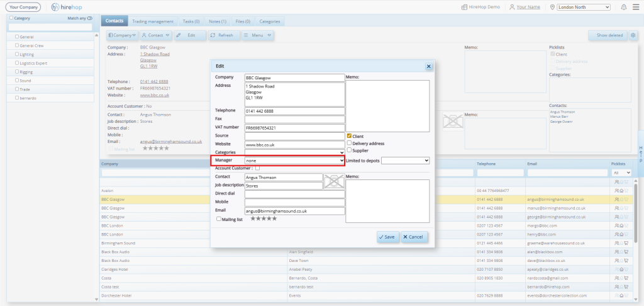The height and width of the screenshot is (306, 644).
Task: Toggle the Match any switch
Action: [x=90, y=18]
